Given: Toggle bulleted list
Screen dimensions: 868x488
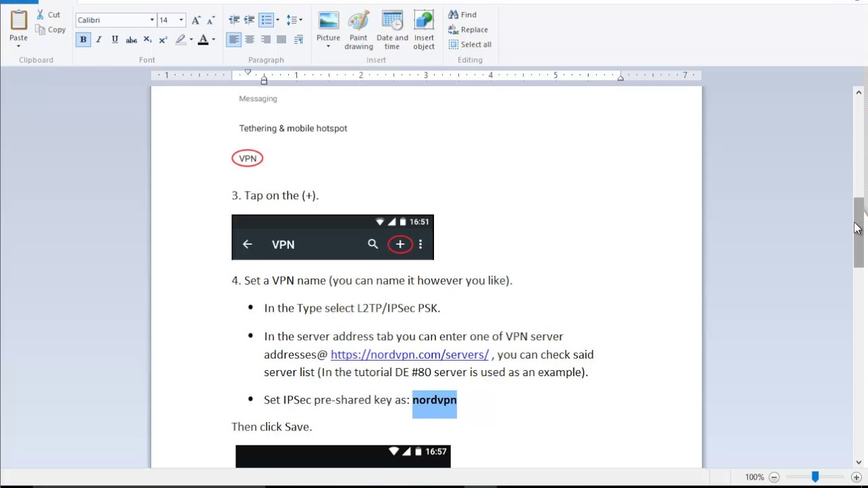Looking at the screenshot, I should [x=267, y=20].
